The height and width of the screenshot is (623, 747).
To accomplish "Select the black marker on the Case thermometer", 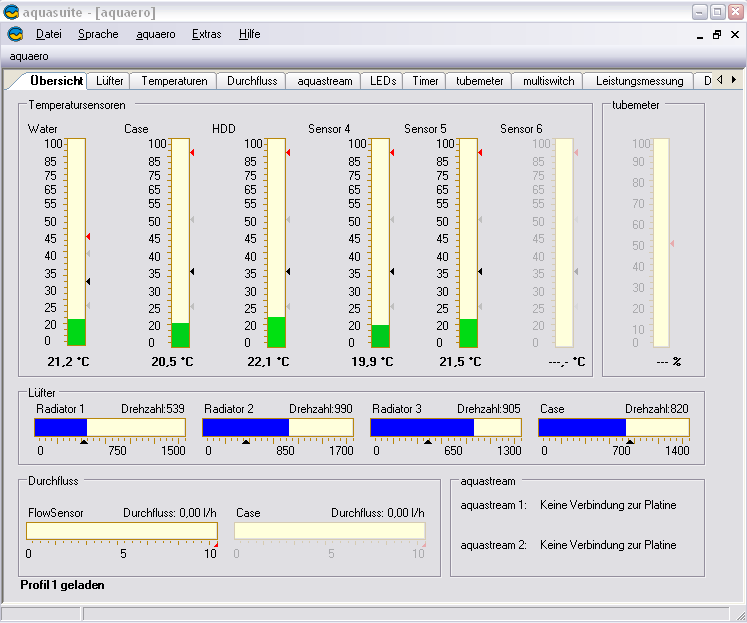I will (x=192, y=271).
